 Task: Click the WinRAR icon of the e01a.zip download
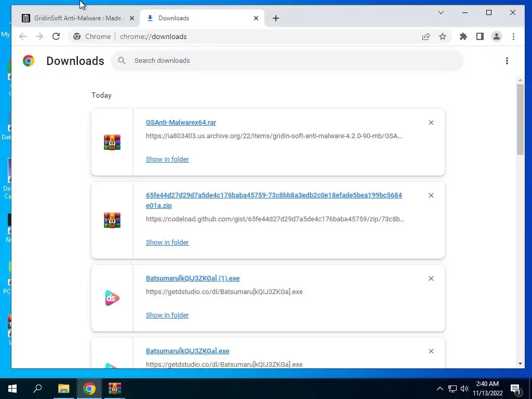pos(112,220)
